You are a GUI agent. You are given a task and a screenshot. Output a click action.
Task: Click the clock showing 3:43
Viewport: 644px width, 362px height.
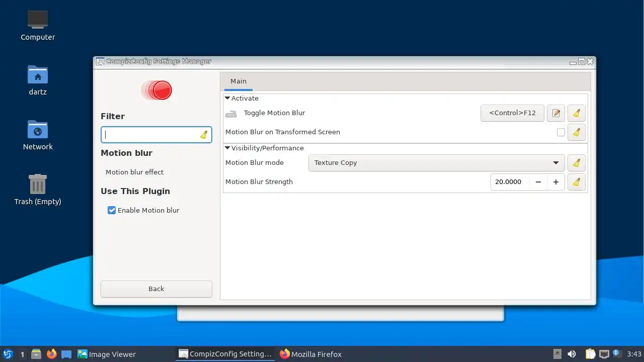pyautogui.click(x=634, y=354)
